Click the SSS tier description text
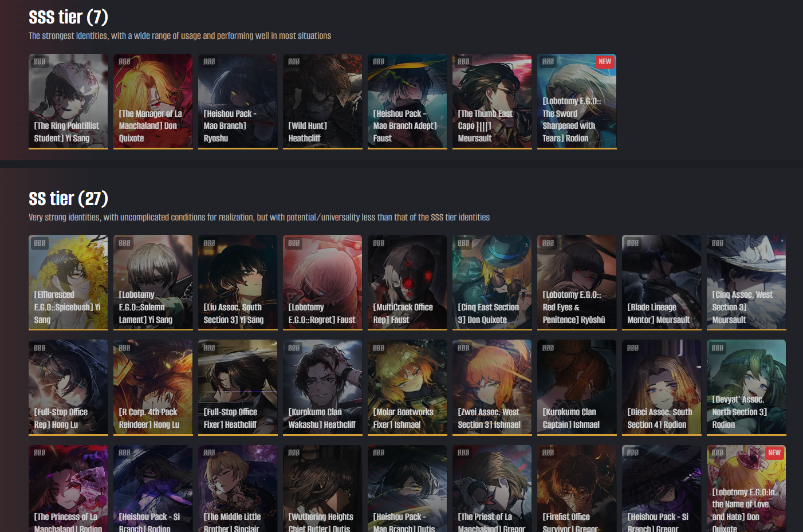Image resolution: width=803 pixels, height=532 pixels. (x=180, y=36)
